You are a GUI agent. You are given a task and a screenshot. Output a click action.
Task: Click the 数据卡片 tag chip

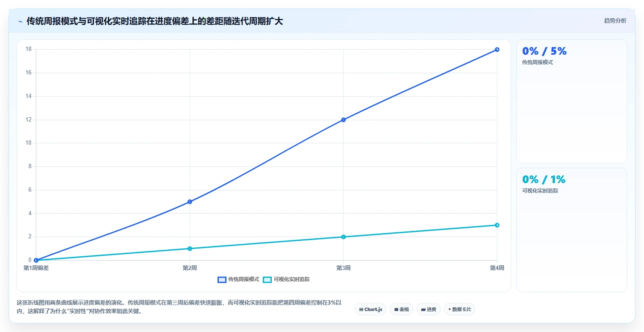point(459,309)
